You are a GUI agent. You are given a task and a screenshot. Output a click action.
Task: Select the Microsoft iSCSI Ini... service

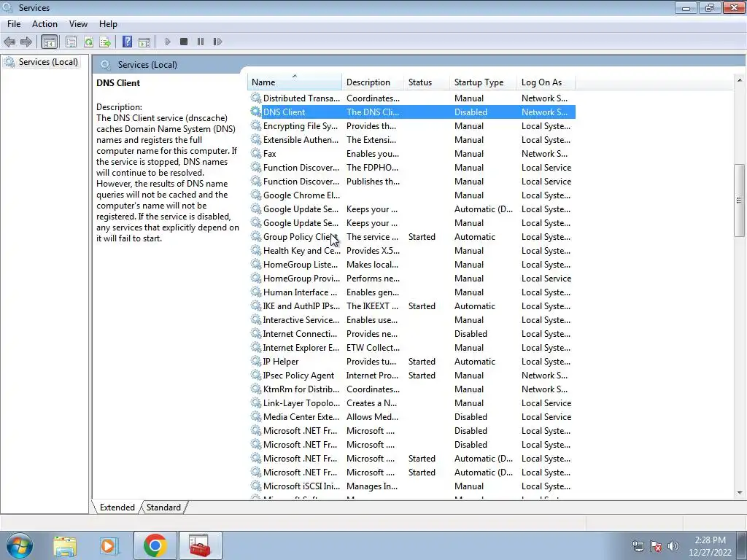point(412,486)
